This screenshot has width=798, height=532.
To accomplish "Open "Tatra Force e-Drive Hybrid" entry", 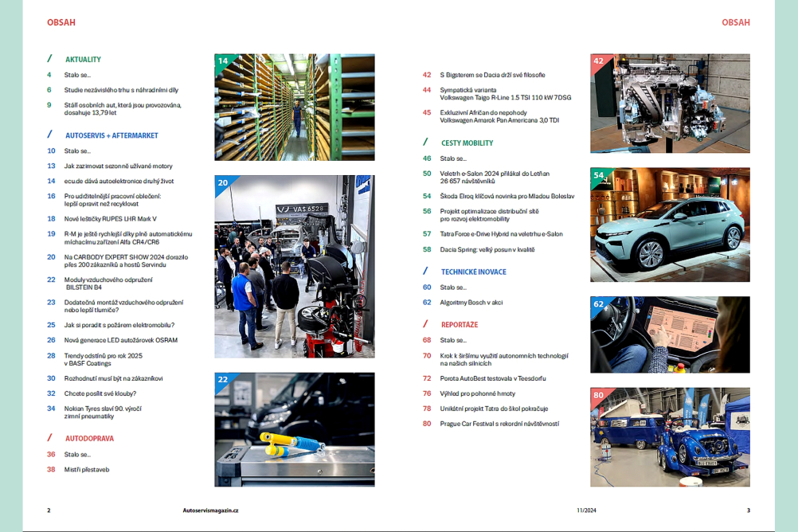I will coord(501,234).
